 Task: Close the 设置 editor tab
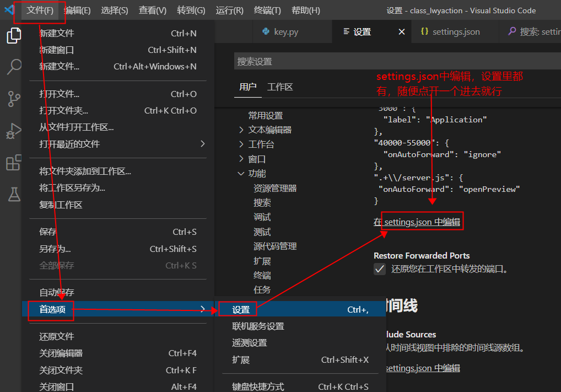tap(401, 32)
